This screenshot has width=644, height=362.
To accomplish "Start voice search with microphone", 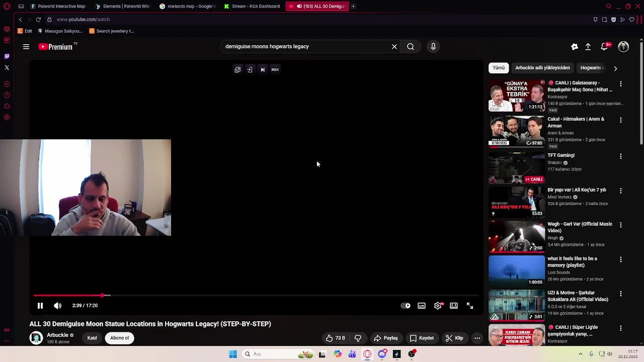I will [x=433, y=47].
